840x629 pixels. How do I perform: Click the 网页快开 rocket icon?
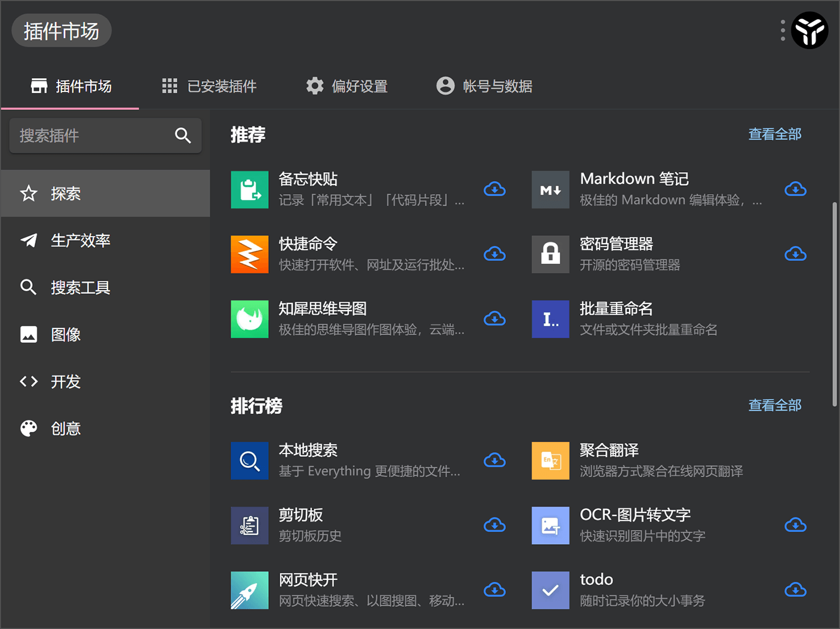coord(250,590)
